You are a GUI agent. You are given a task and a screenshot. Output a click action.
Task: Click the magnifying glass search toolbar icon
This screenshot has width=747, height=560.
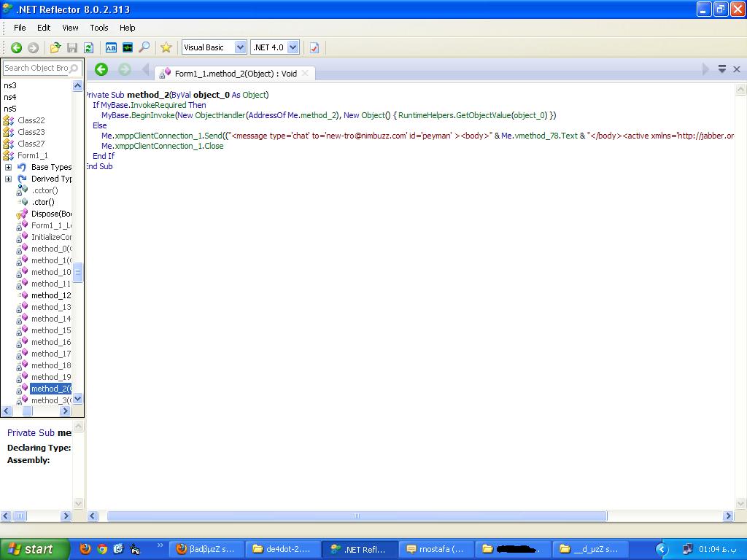pos(144,47)
